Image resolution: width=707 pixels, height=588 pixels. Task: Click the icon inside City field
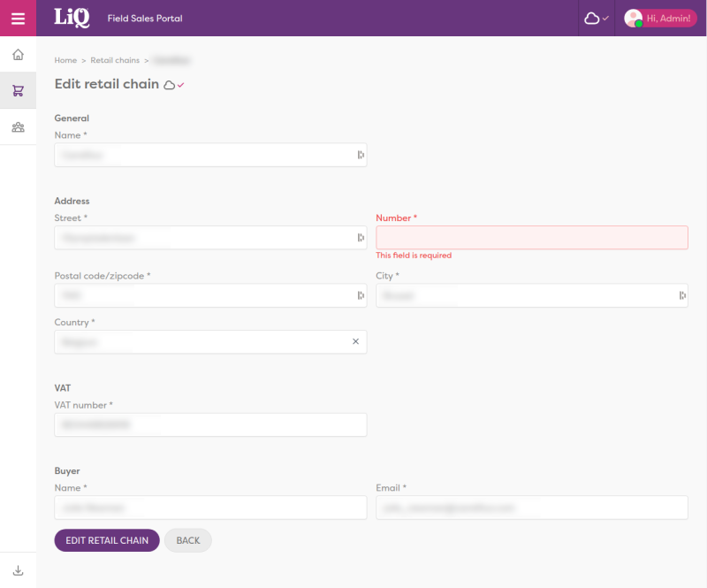(x=682, y=296)
